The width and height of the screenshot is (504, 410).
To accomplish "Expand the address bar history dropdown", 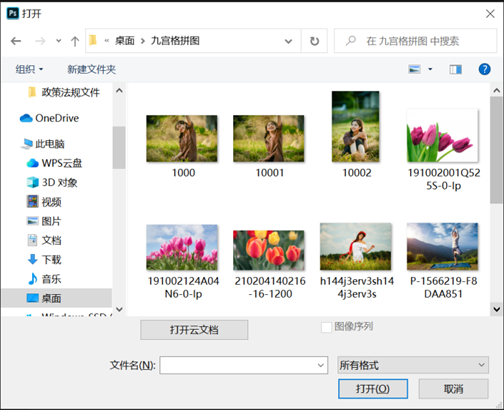I will (288, 41).
